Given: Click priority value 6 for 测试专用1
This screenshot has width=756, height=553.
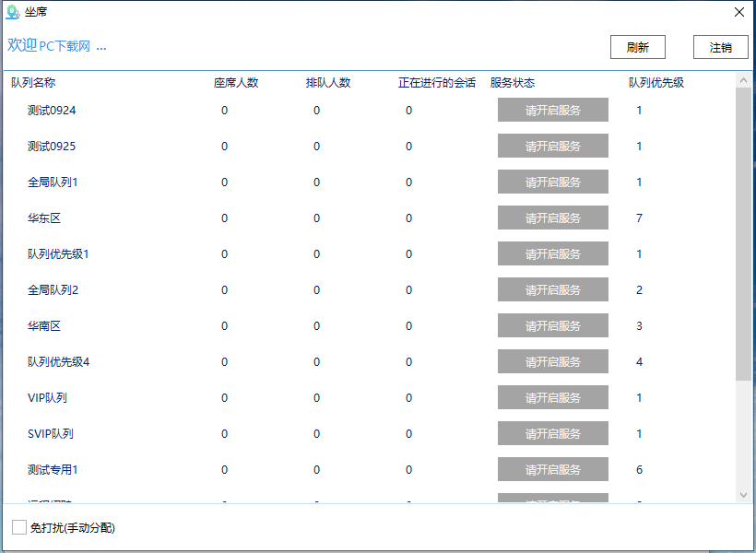Looking at the screenshot, I should pyautogui.click(x=639, y=470).
